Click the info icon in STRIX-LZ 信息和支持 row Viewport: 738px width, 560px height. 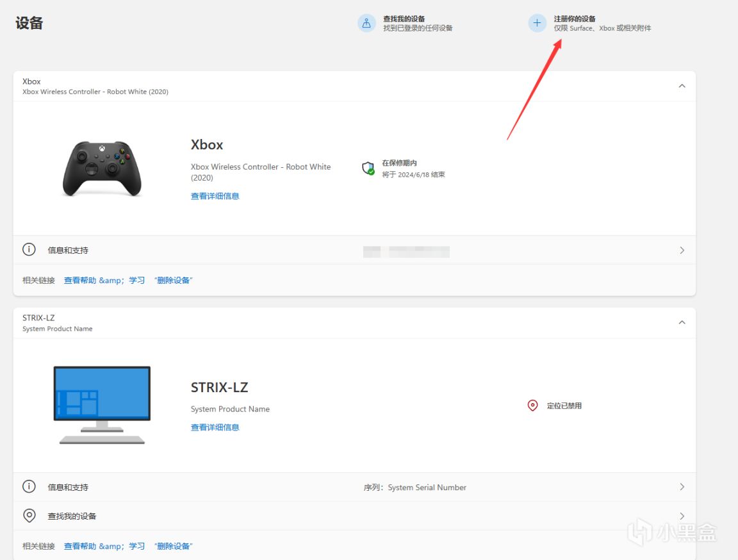pyautogui.click(x=29, y=486)
